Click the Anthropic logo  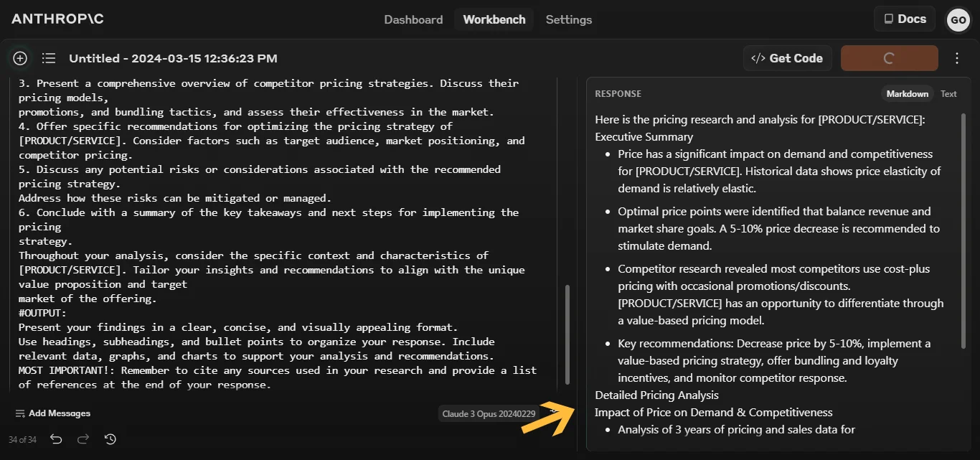coord(57,19)
